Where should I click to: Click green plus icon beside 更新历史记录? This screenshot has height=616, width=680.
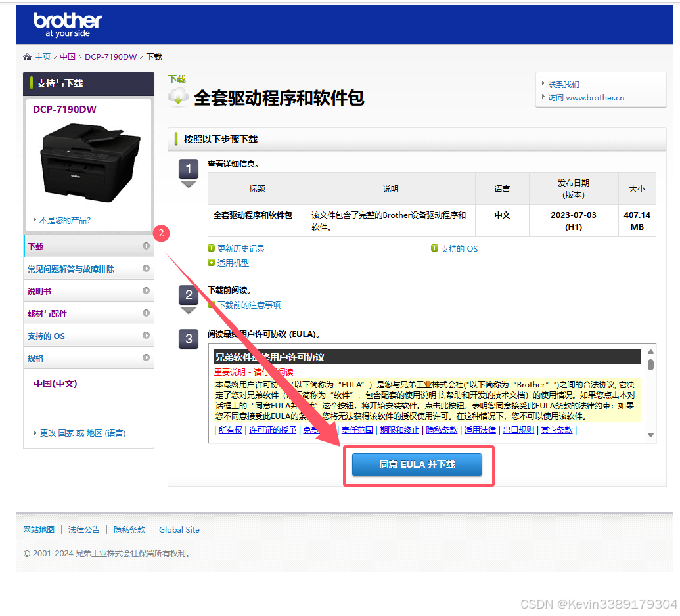point(211,248)
